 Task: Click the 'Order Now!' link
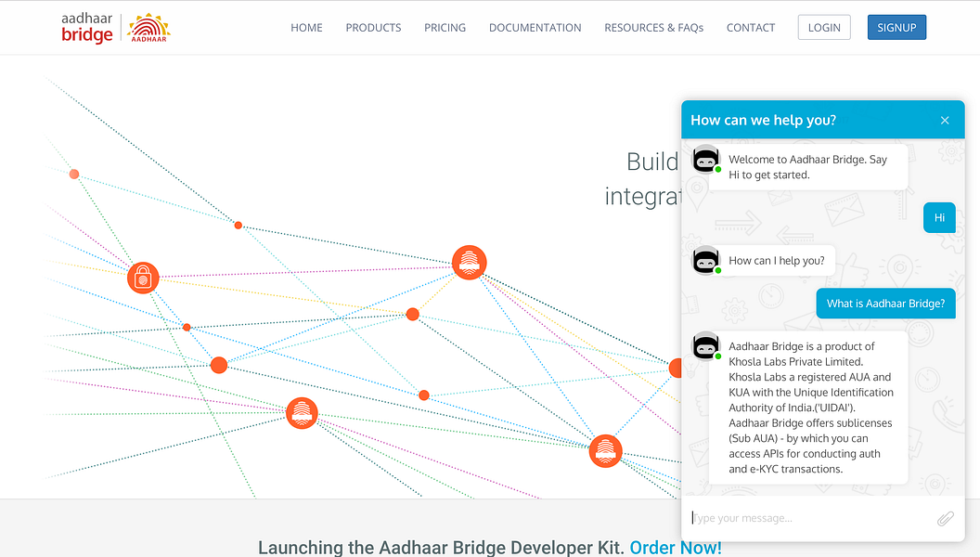click(x=675, y=548)
